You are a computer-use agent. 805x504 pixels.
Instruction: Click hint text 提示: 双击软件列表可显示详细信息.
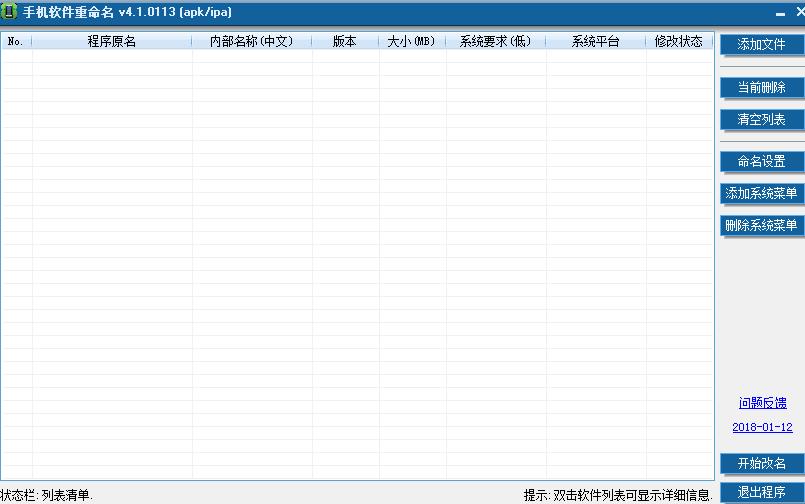[618, 495]
